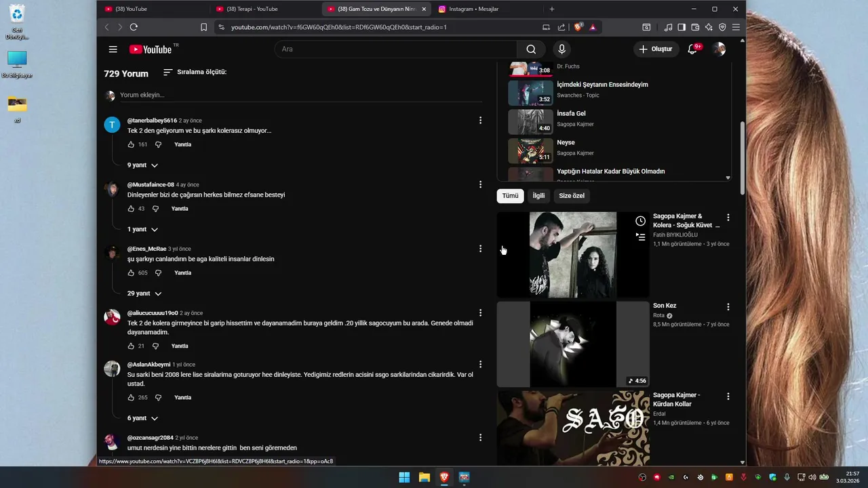The height and width of the screenshot is (488, 868).
Task: Expand the 9 yanıt replies
Action: [142, 165]
